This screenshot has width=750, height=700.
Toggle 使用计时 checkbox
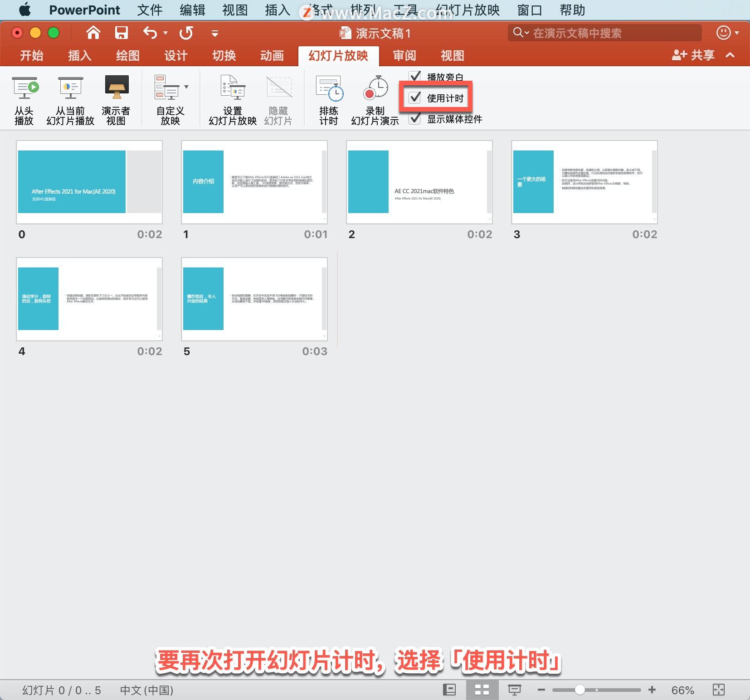point(415,98)
